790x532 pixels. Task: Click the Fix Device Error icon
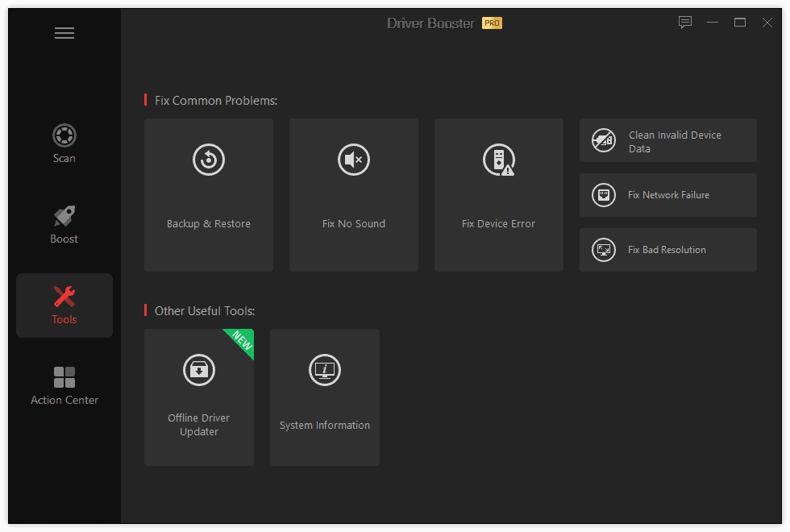(x=498, y=160)
